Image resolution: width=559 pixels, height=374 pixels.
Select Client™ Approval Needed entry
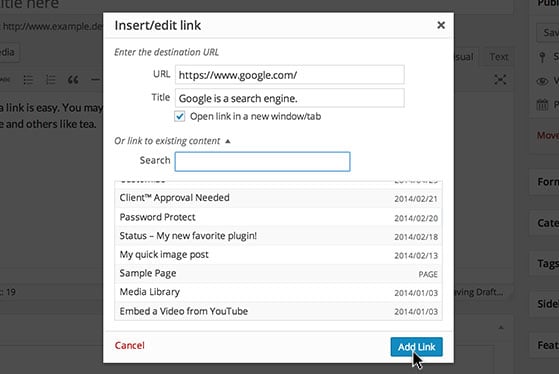point(278,198)
